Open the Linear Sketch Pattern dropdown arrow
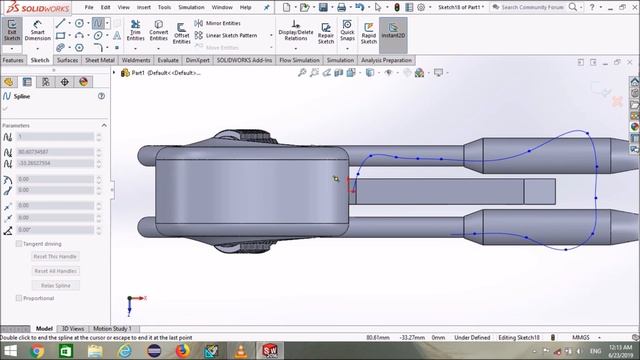 [x=271, y=36]
